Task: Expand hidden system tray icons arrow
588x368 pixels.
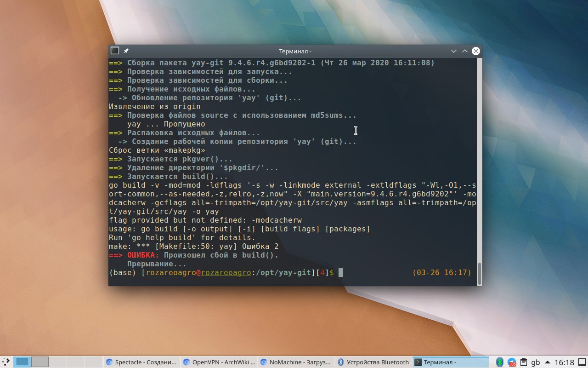Action: (x=547, y=362)
